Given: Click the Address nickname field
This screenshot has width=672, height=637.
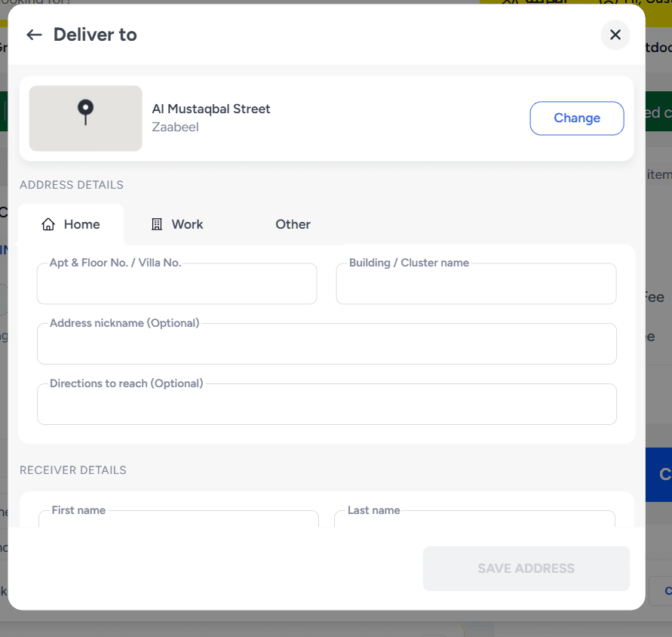Looking at the screenshot, I should tap(327, 343).
